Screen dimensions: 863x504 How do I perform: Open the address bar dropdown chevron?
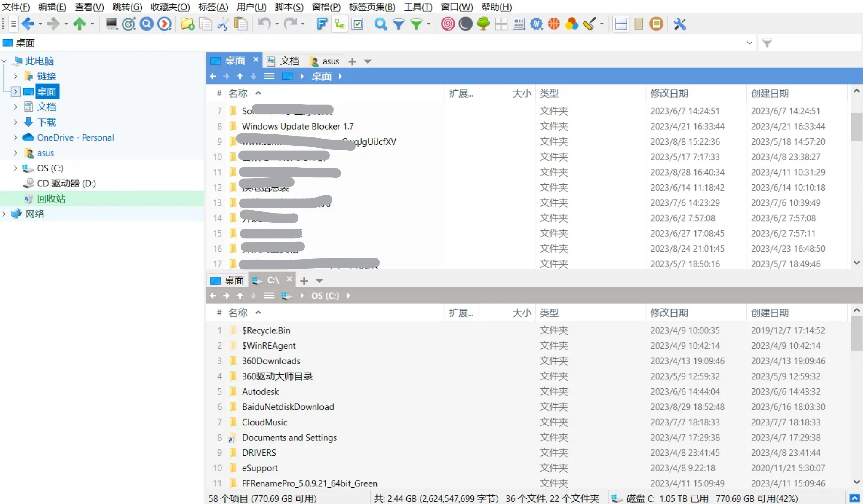[x=750, y=43]
